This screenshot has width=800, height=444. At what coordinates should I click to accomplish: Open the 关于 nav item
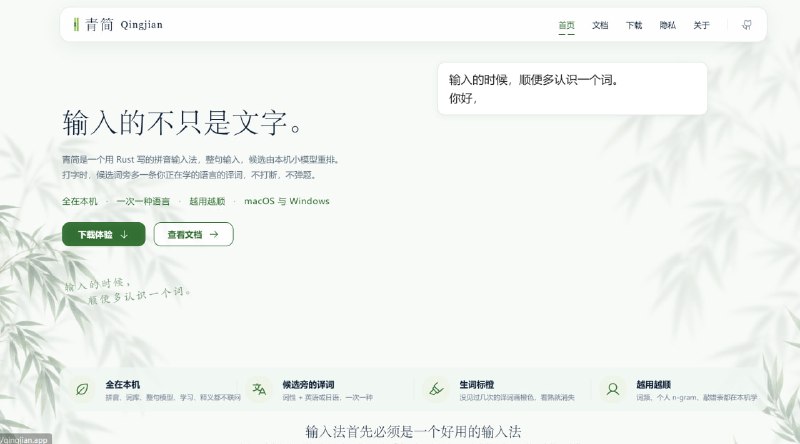click(x=701, y=25)
